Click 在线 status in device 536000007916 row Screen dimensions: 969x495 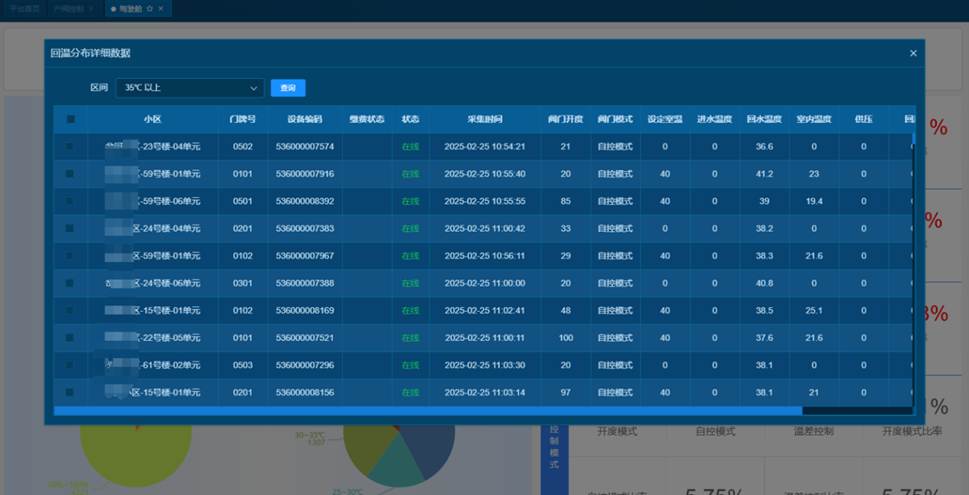(410, 174)
